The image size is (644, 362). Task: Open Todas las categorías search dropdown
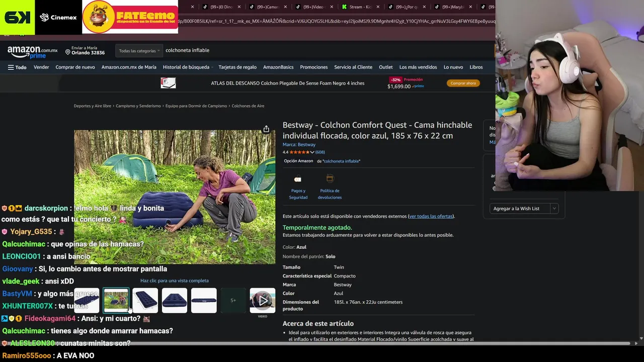point(139,51)
